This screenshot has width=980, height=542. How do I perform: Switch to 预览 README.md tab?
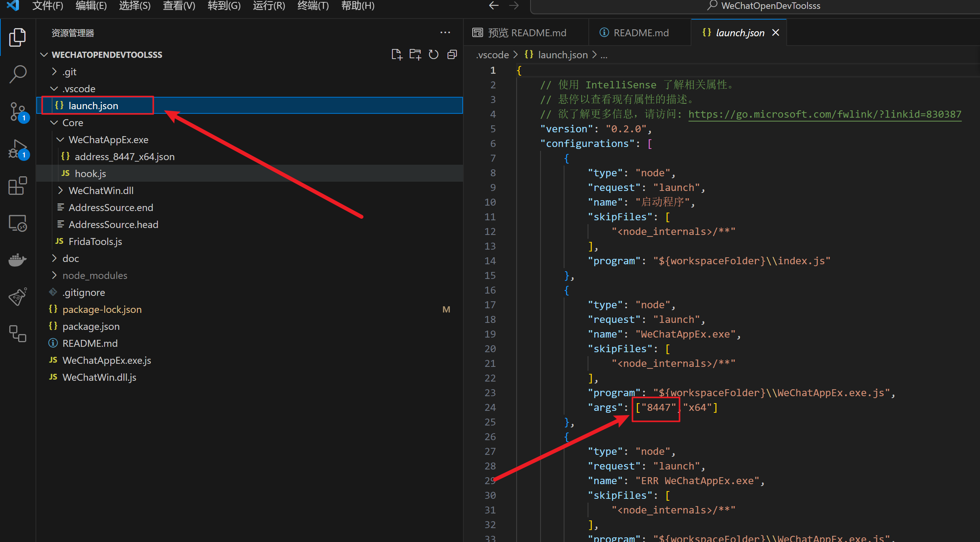pos(526,33)
